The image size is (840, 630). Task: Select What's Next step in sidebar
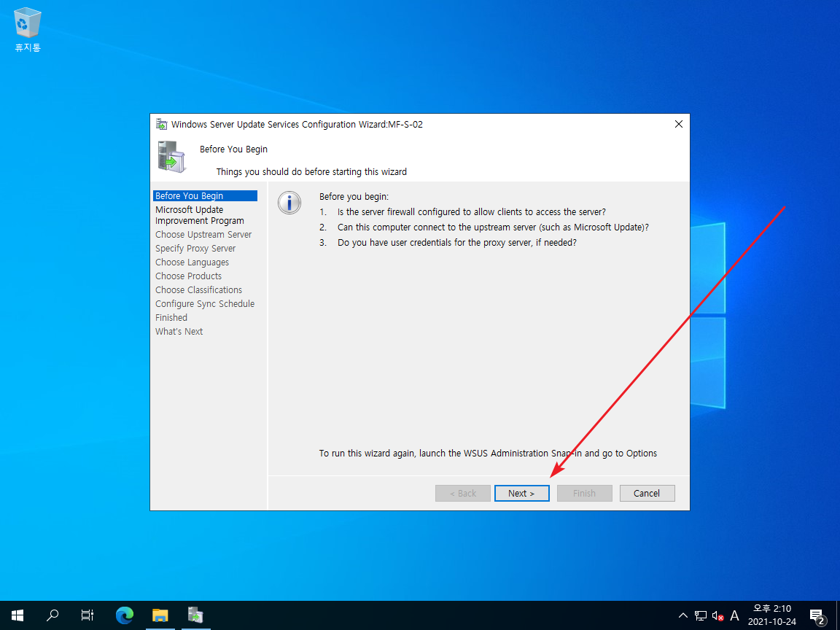pos(179,332)
